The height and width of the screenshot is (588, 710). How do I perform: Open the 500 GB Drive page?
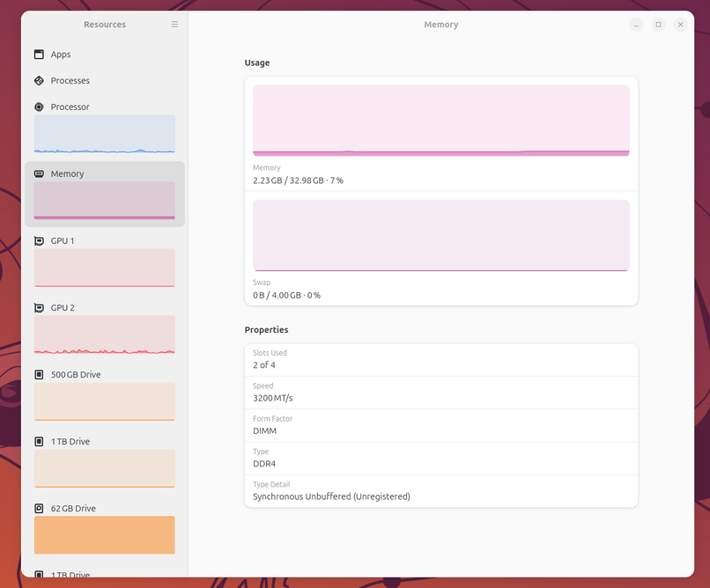(x=105, y=394)
